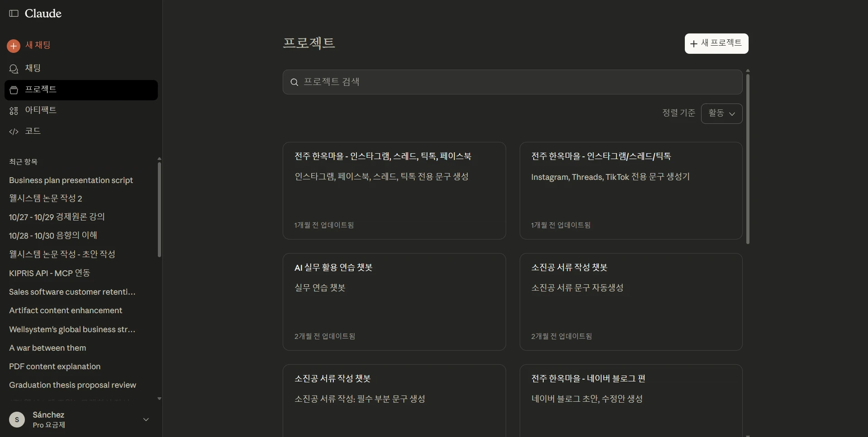Click the projects folder icon in sidebar
Screen dimensions: 868x437
coord(14,90)
